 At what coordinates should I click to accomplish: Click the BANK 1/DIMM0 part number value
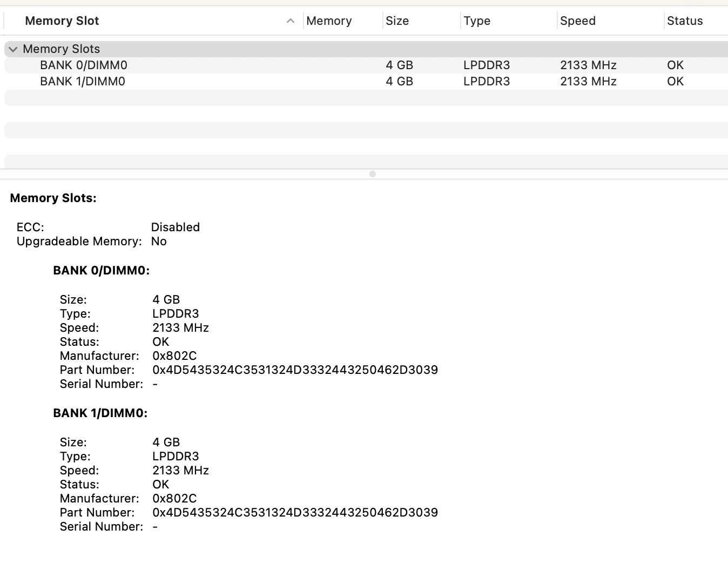tap(295, 513)
